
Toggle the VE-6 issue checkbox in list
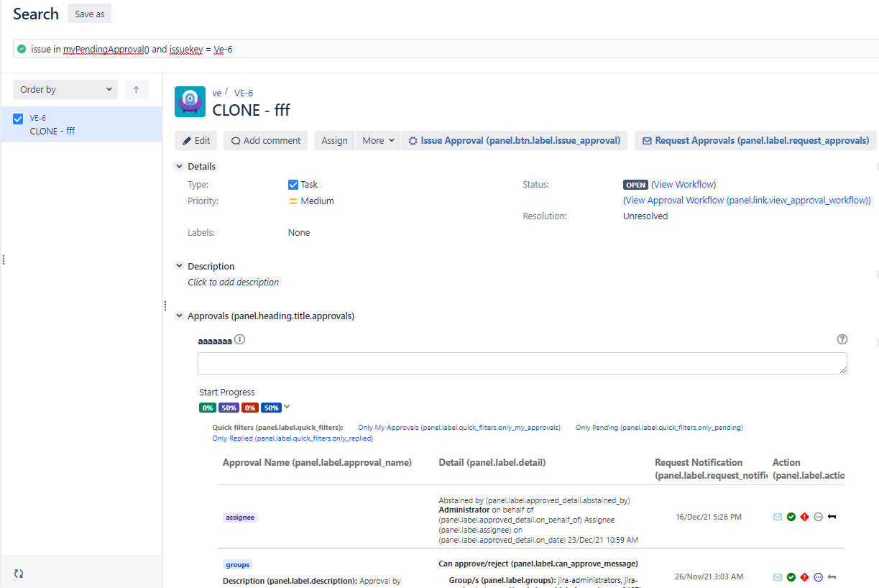[x=19, y=119]
